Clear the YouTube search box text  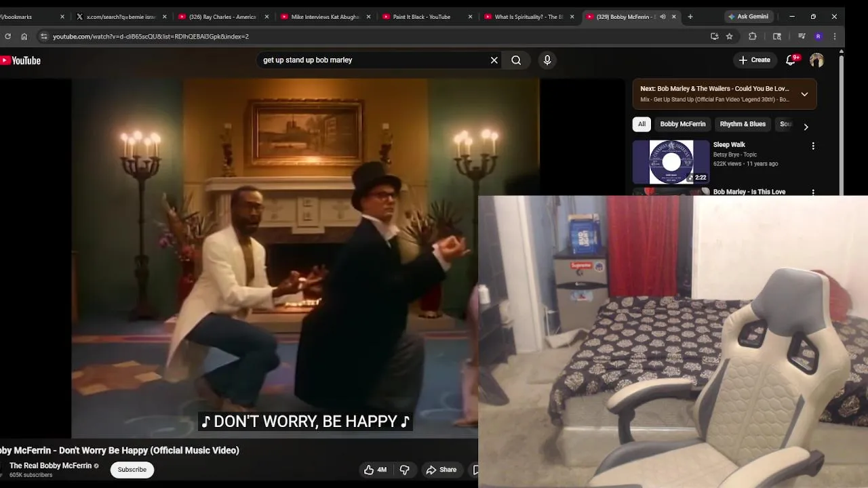494,60
